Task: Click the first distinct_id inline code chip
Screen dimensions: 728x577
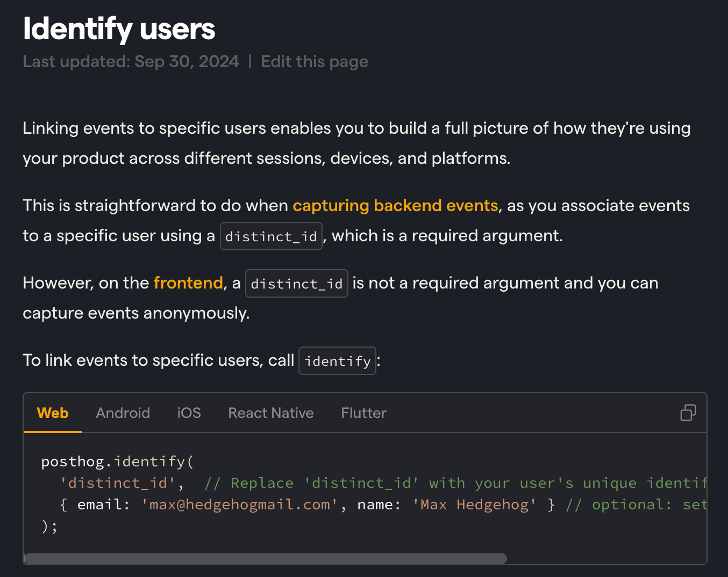Action: [x=271, y=236]
